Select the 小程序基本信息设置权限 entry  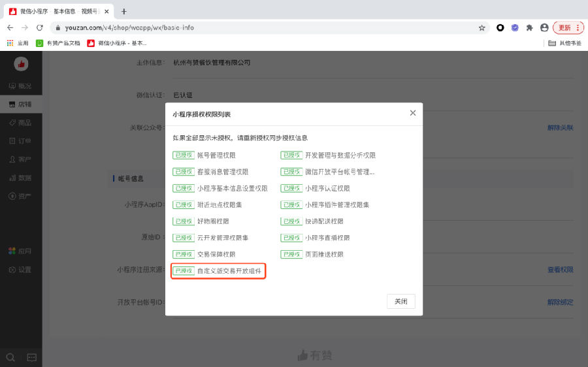233,188
